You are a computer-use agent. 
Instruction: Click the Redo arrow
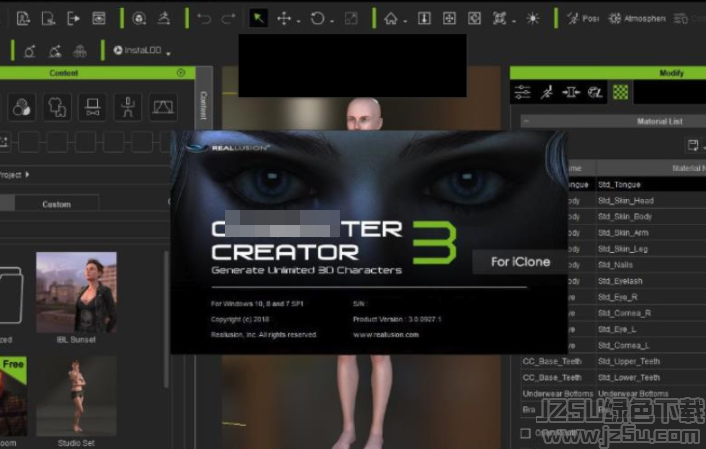pyautogui.click(x=229, y=18)
